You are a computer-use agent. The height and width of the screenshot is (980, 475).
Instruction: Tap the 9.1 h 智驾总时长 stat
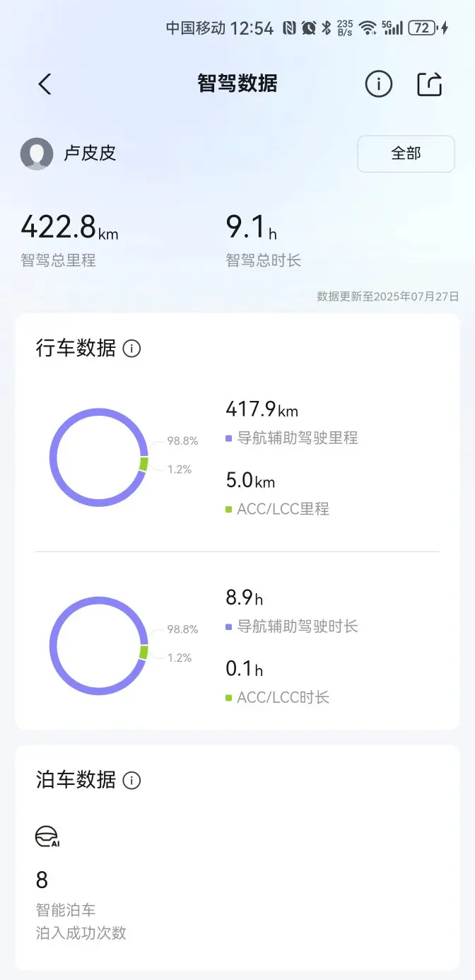(264, 239)
